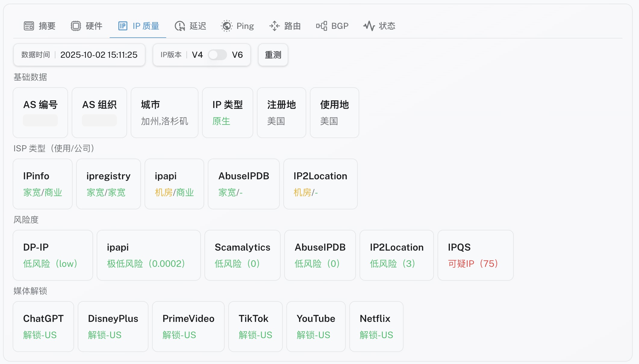The height and width of the screenshot is (364, 639).
Task: Click the latency (延迟) clock icon
Action: (180, 26)
